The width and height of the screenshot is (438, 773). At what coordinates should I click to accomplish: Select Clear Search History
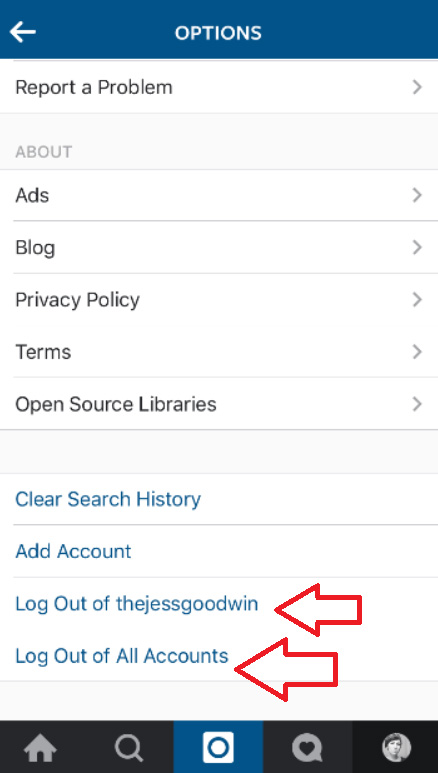coord(219,499)
